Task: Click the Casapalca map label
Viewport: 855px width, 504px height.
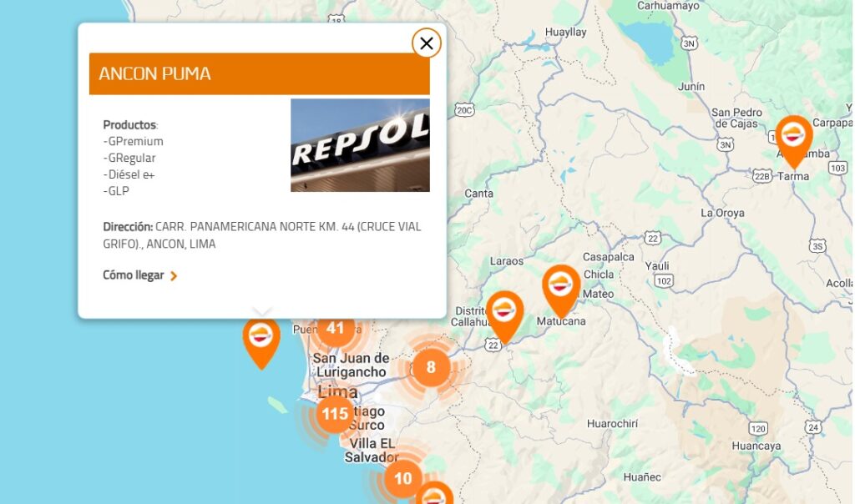Action: coord(608,257)
